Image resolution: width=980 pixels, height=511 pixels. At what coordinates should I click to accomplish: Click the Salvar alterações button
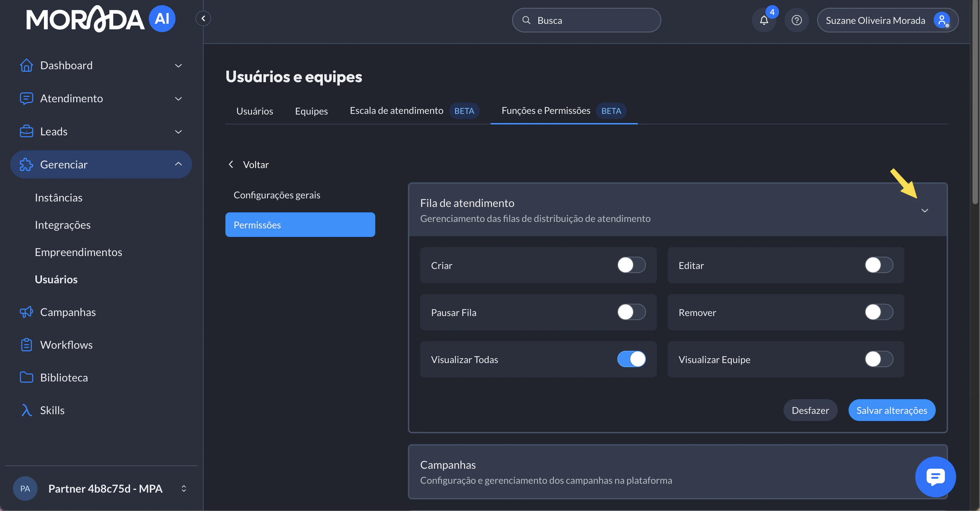(892, 410)
